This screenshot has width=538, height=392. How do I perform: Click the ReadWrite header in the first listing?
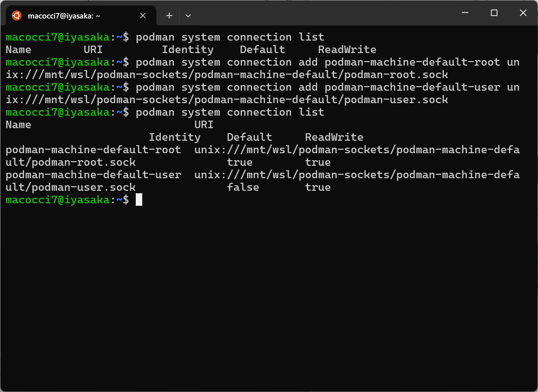coord(347,50)
